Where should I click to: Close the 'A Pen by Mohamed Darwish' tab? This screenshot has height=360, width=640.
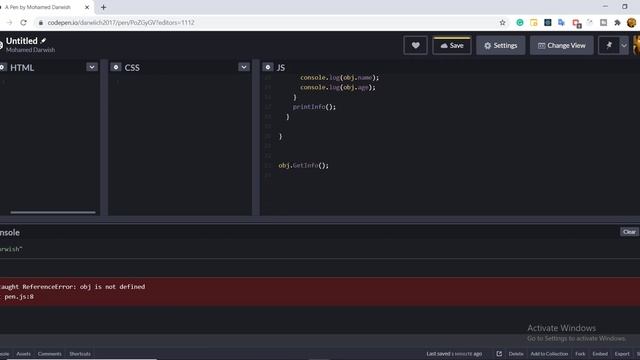point(87,7)
